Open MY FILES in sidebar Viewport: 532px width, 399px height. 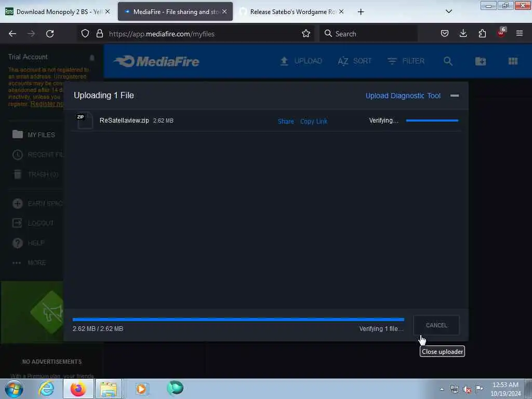(34, 135)
